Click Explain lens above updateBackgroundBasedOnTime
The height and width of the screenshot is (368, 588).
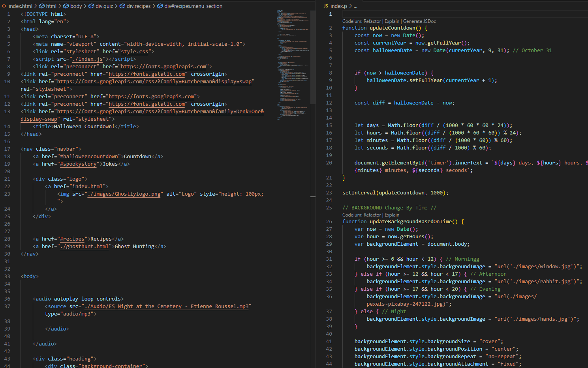(392, 215)
